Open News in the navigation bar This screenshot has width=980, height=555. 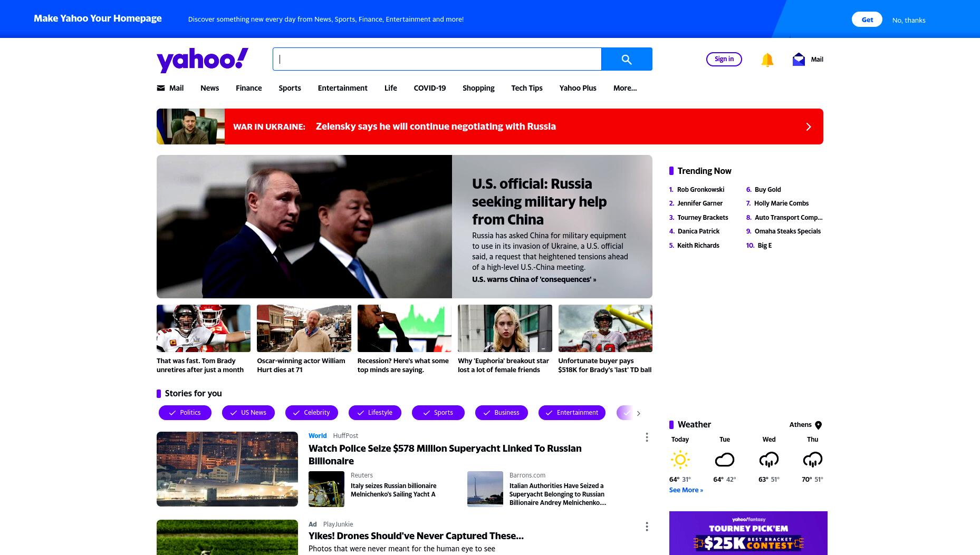(x=209, y=88)
